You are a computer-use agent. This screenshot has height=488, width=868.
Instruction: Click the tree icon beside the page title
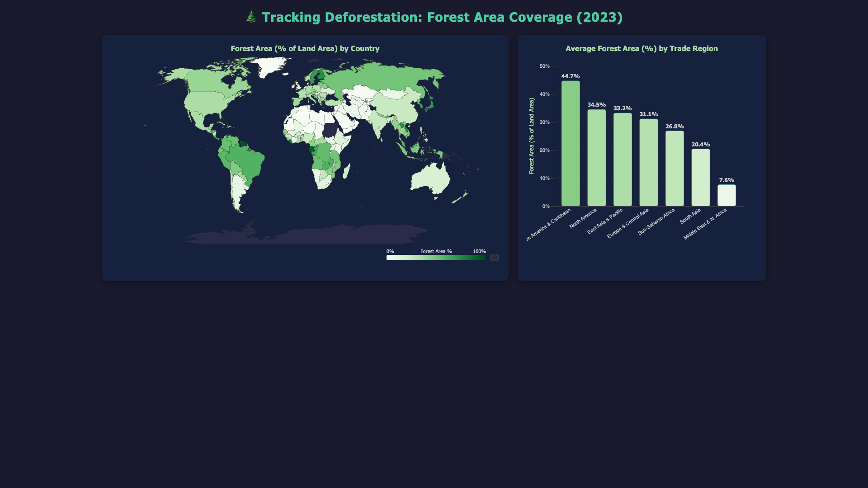[x=251, y=17]
